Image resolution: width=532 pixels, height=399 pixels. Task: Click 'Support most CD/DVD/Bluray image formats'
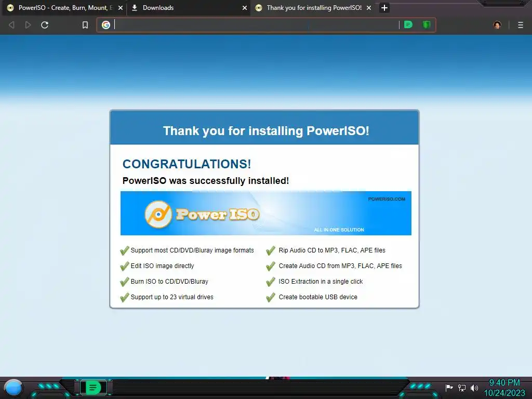tap(192, 250)
